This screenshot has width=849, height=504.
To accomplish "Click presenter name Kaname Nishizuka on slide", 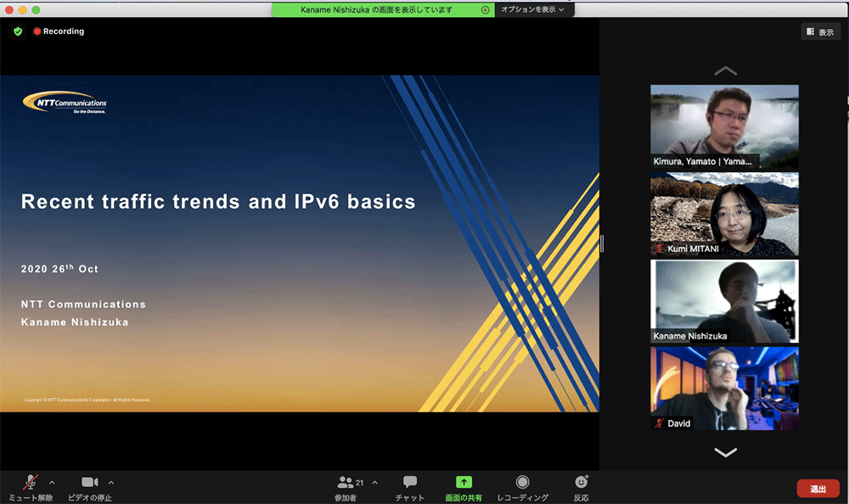I will click(75, 322).
